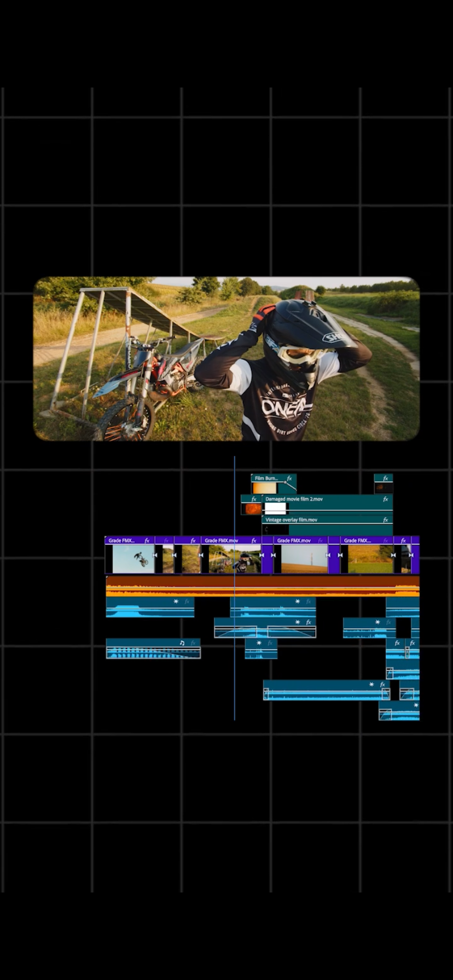Select the Damaged movie film 2.mov clip
453x980 pixels.
[327, 505]
